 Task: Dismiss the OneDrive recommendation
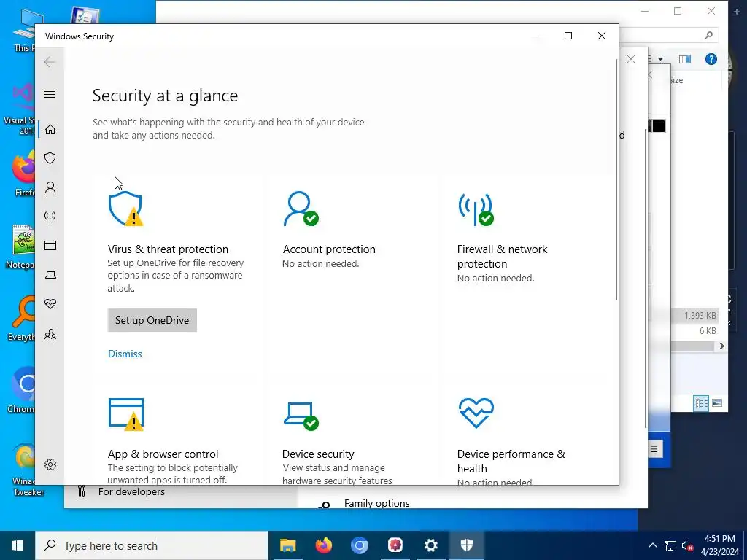click(125, 354)
